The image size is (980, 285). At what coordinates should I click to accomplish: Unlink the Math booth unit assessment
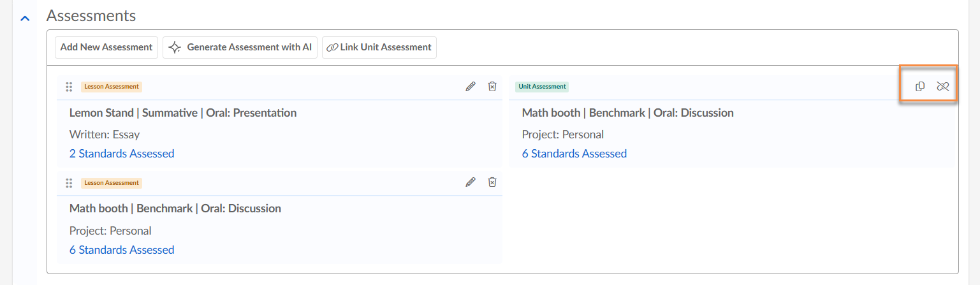point(943,87)
